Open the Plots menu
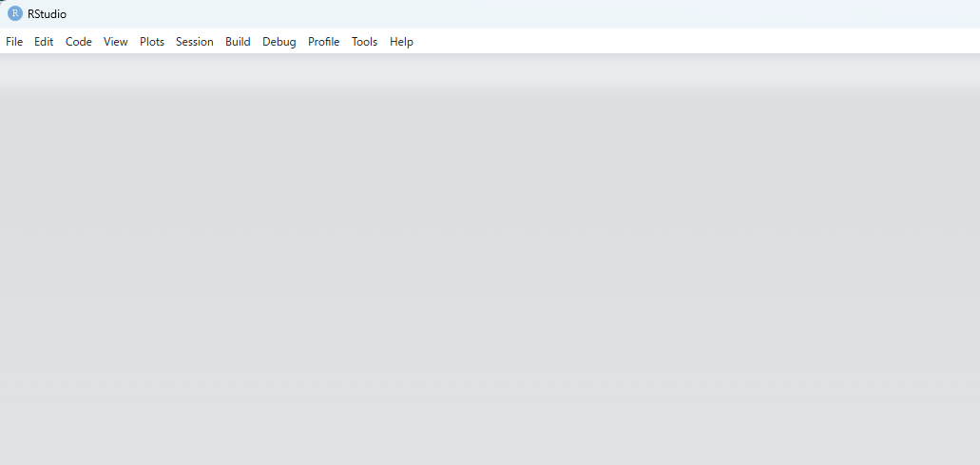The height and width of the screenshot is (465, 980). click(x=152, y=42)
